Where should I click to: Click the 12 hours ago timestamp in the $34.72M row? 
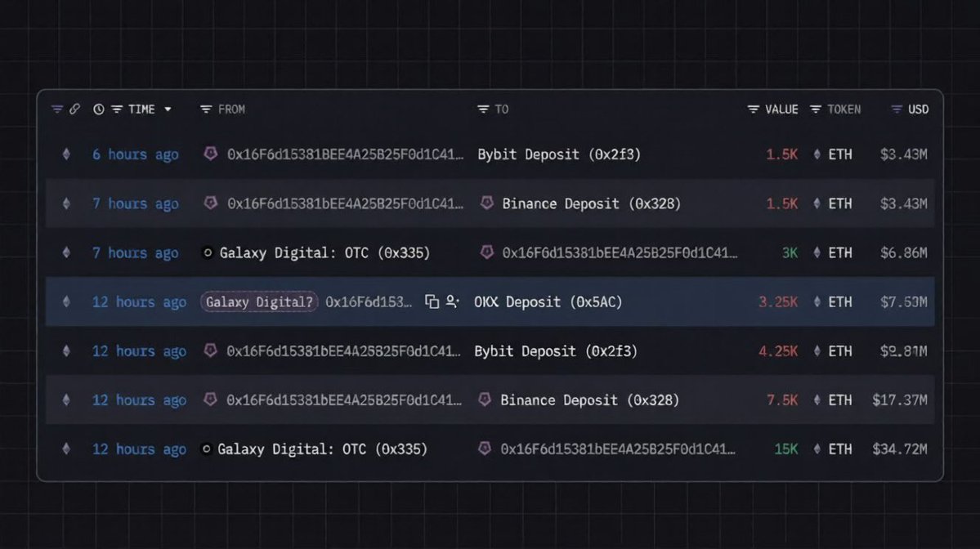[x=139, y=449]
